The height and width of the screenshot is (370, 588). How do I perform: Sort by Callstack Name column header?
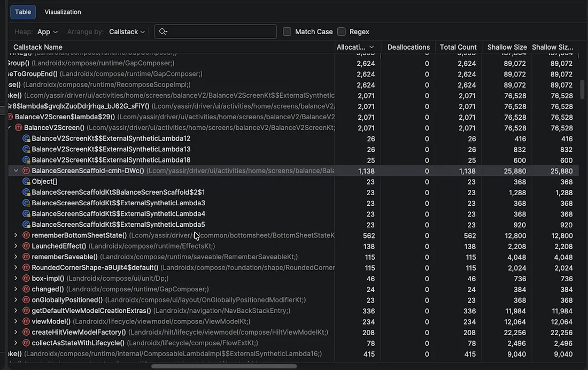point(38,47)
